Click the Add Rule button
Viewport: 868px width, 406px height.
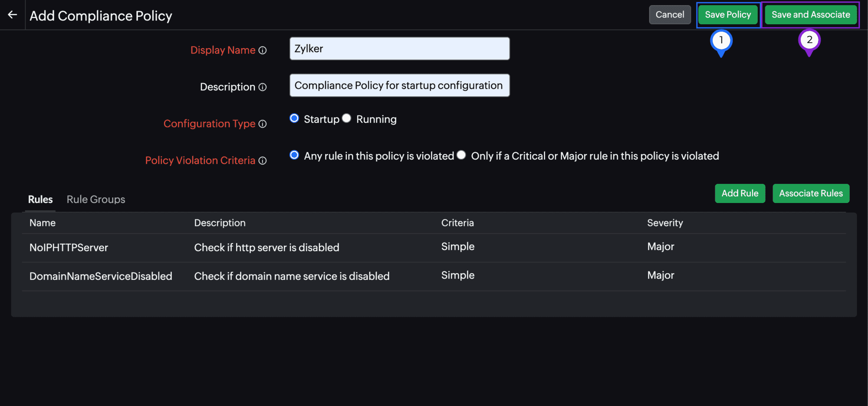point(740,193)
